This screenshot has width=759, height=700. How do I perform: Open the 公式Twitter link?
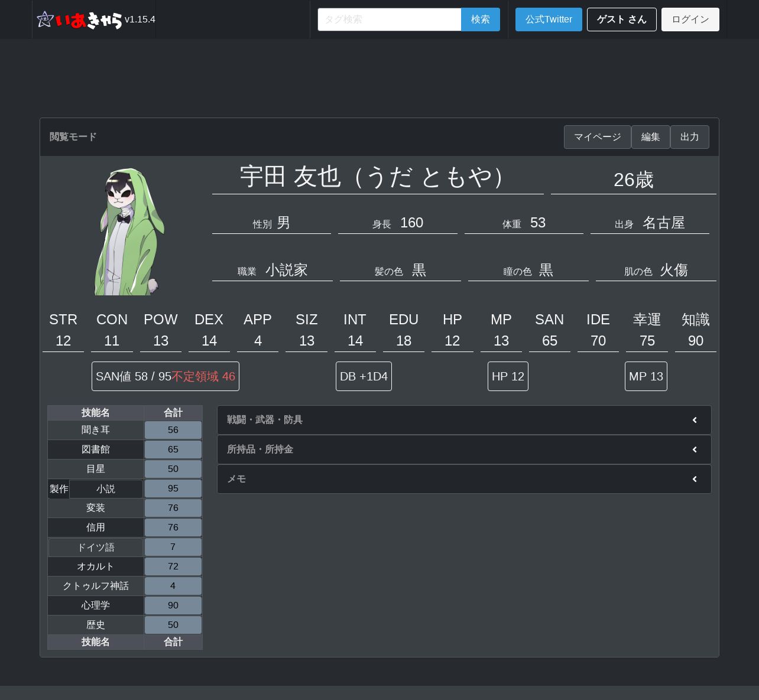(549, 19)
